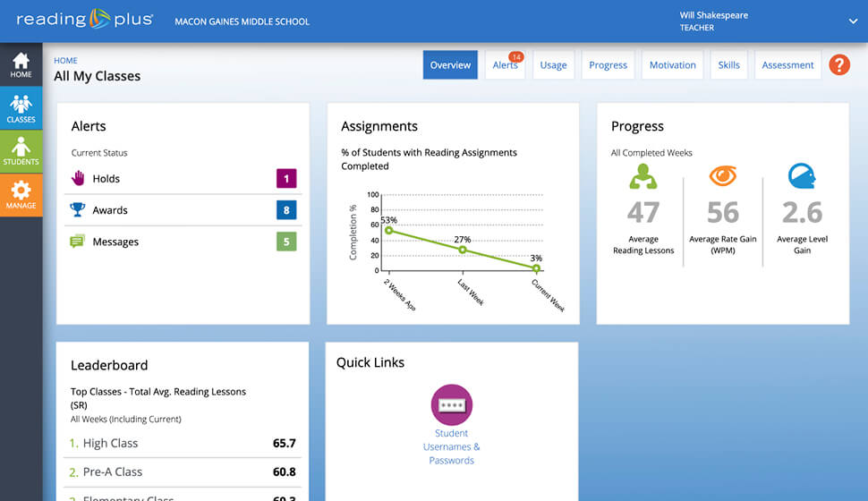Click the Home icon in the sidebar
Viewport: 868px width, 501px height.
tap(21, 64)
